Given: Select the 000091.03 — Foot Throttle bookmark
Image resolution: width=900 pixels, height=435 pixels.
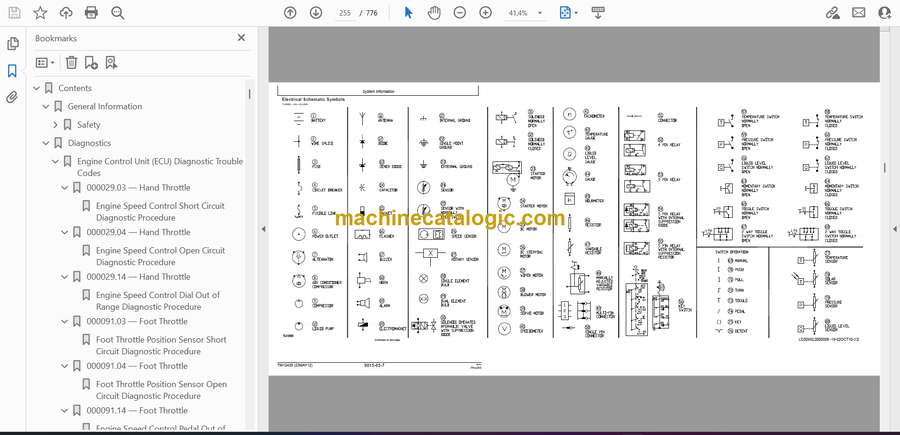Looking at the screenshot, I should [x=137, y=321].
